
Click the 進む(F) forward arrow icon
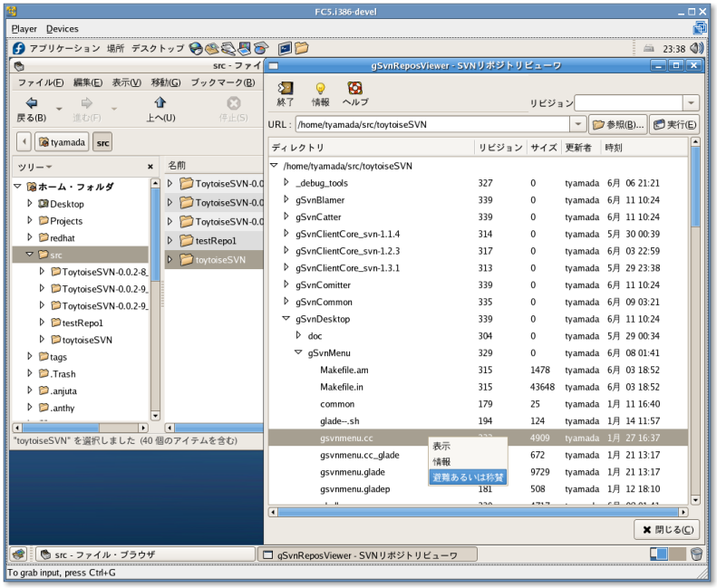(86, 102)
